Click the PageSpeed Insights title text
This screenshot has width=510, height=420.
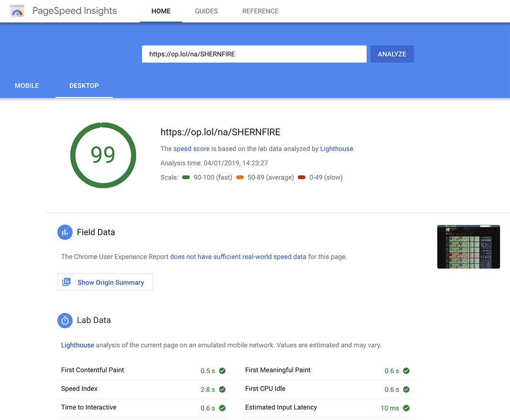pyautogui.click(x=75, y=11)
